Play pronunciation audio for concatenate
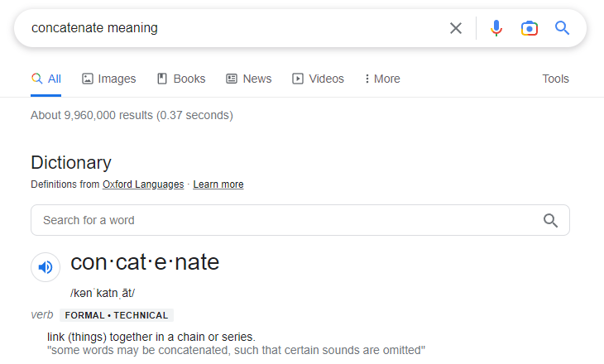This screenshot has height=364, width=604. [46, 267]
